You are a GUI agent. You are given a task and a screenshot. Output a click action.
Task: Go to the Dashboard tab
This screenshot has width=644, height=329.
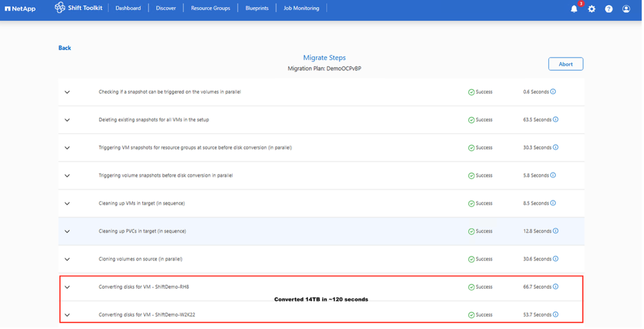point(128,8)
